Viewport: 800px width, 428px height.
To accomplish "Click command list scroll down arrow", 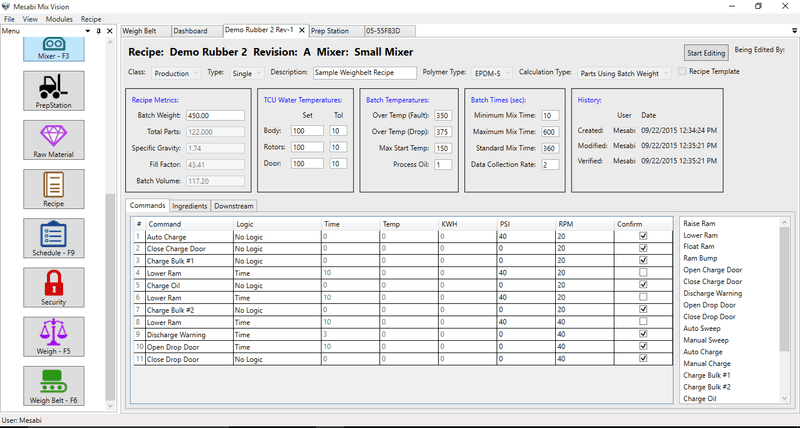I will (785, 398).
